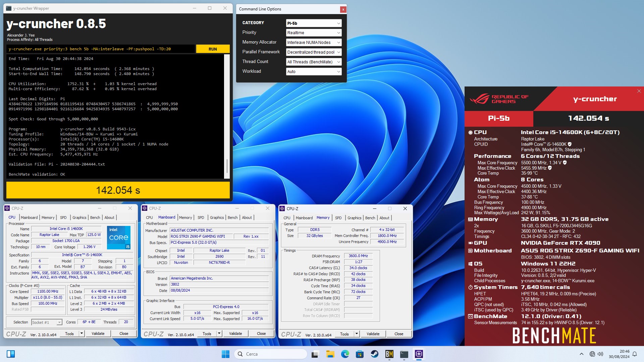
Task: Open network and volume tray icons
Action: pos(596,354)
